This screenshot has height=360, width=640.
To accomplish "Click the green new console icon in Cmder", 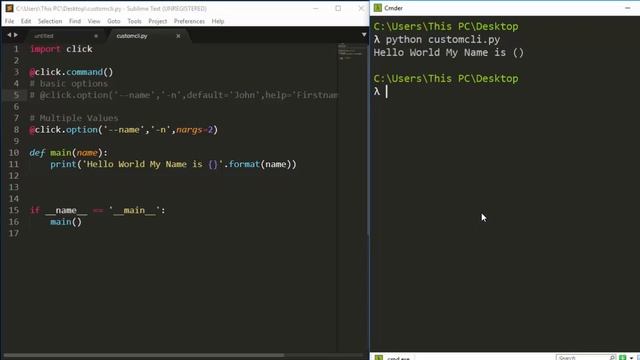I will coord(622,358).
